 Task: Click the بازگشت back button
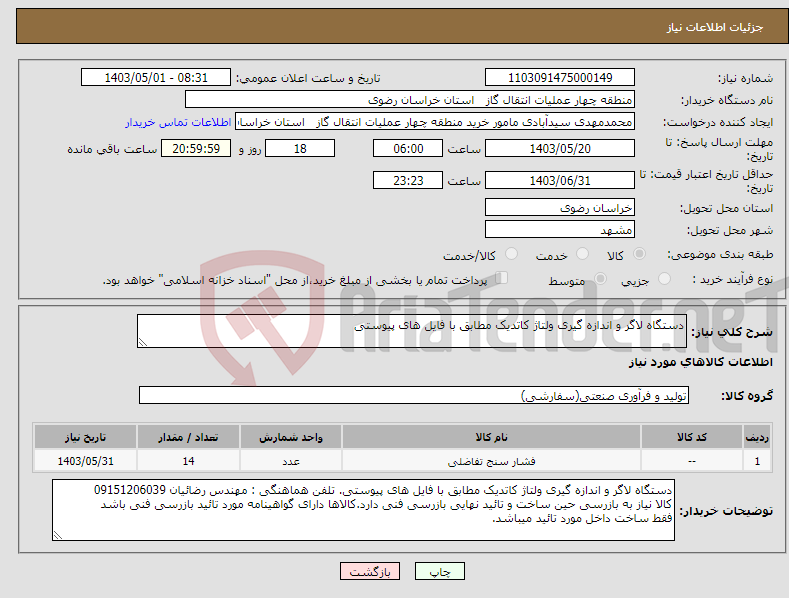click(370, 571)
